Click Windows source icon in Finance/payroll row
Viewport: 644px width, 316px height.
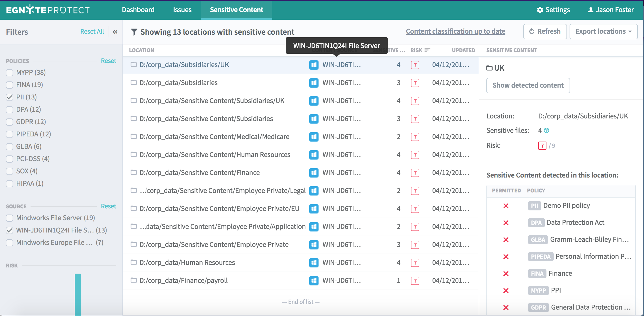314,281
